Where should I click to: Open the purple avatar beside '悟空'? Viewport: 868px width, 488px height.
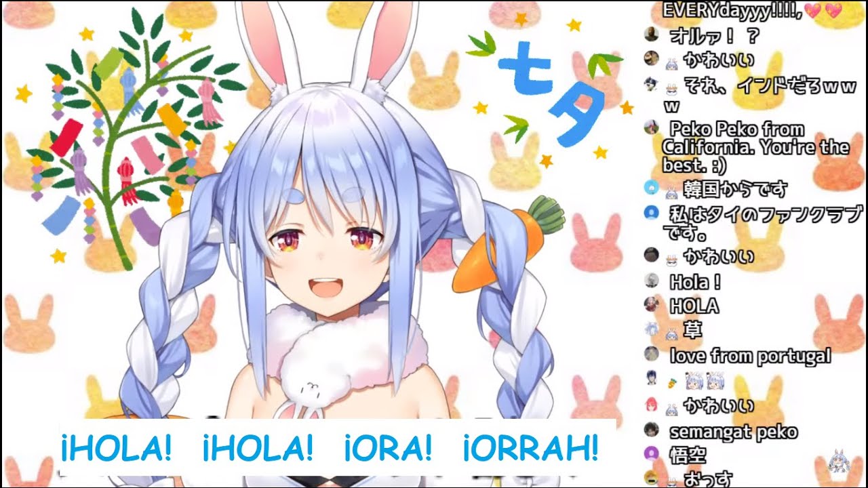pos(651,454)
